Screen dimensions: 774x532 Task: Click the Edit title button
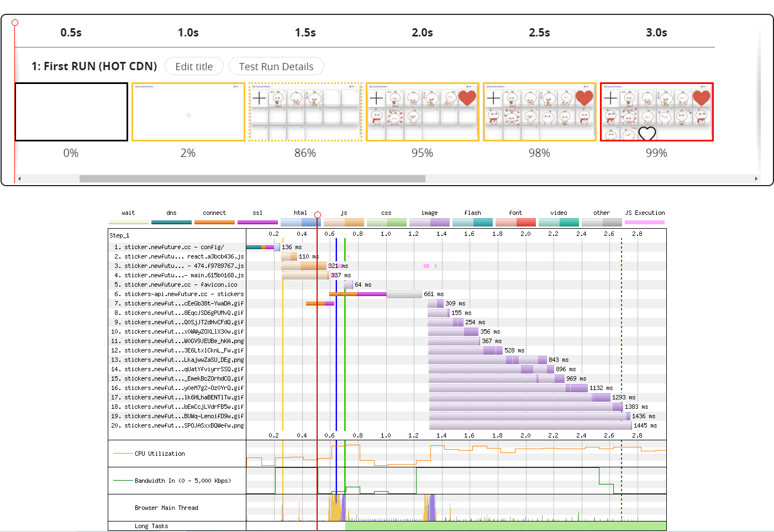point(194,66)
